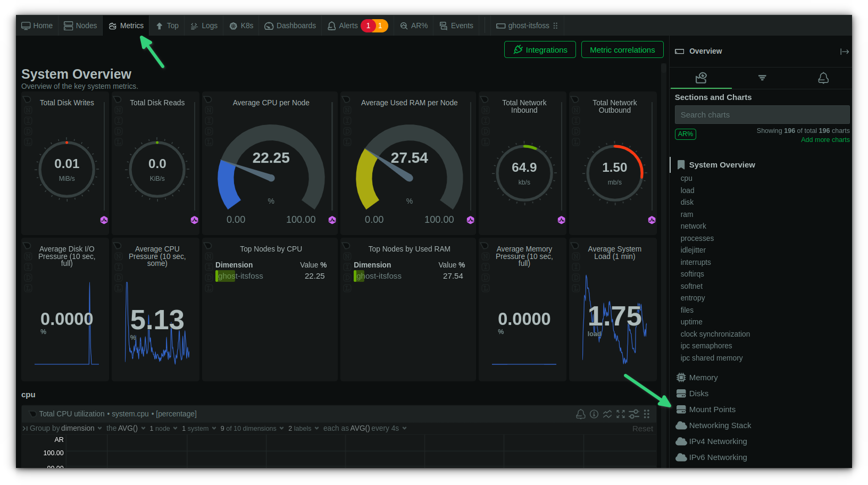The height and width of the screenshot is (485, 868).
Task: Jump to the load item in the sidebar
Action: click(687, 190)
